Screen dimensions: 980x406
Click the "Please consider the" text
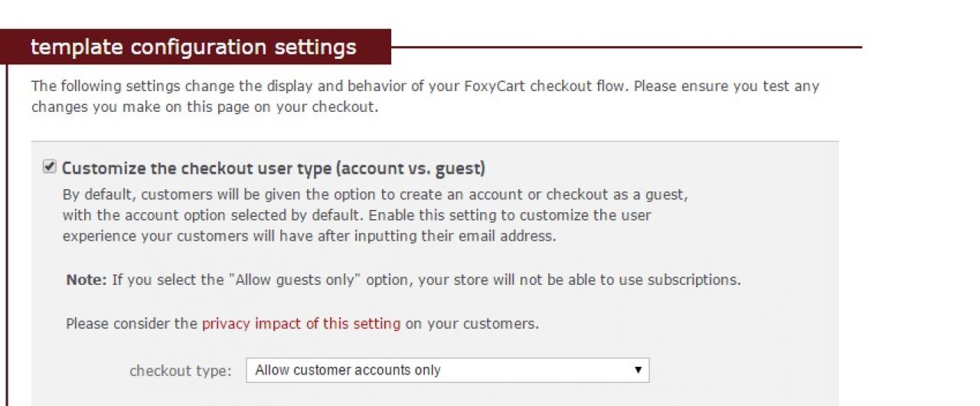tap(132, 323)
